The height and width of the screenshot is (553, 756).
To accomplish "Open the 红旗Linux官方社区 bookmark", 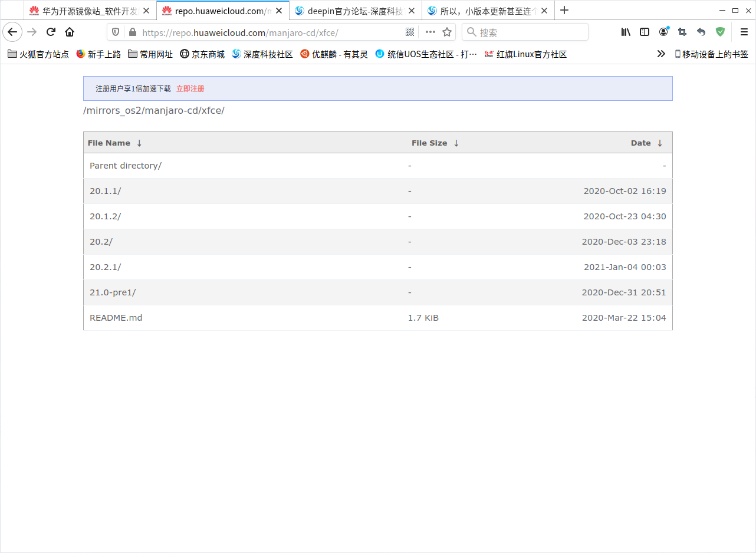I will click(x=525, y=54).
